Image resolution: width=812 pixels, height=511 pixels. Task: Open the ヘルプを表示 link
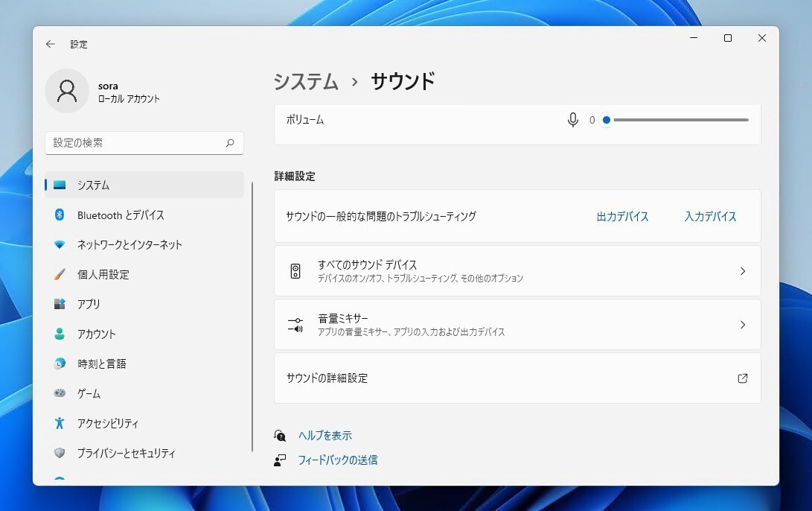pos(325,435)
